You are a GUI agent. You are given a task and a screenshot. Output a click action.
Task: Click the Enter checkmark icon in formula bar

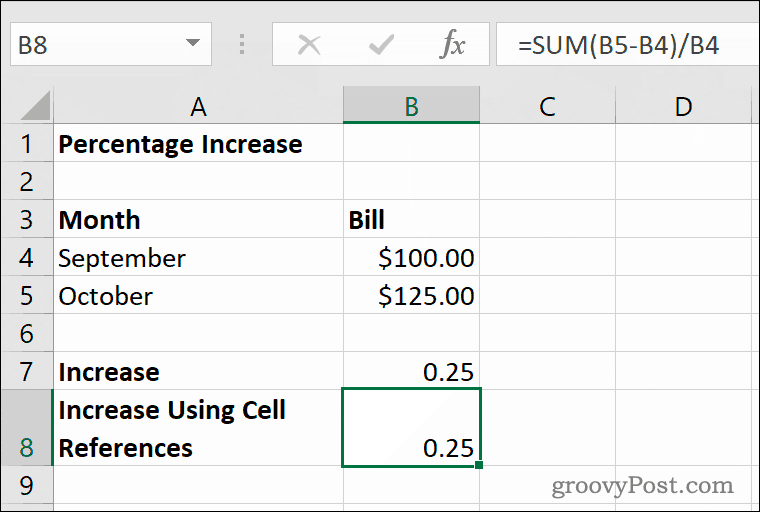coord(381,46)
